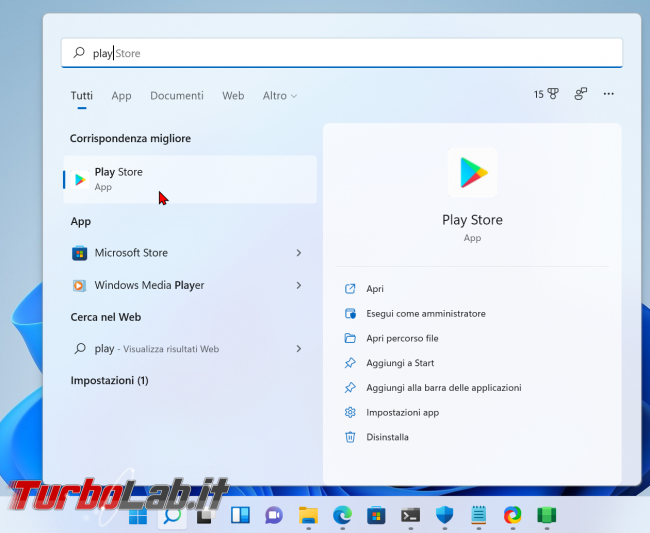This screenshot has height=533, width=650.
Task: Expand the 'play' web results chevron
Action: pyautogui.click(x=298, y=349)
